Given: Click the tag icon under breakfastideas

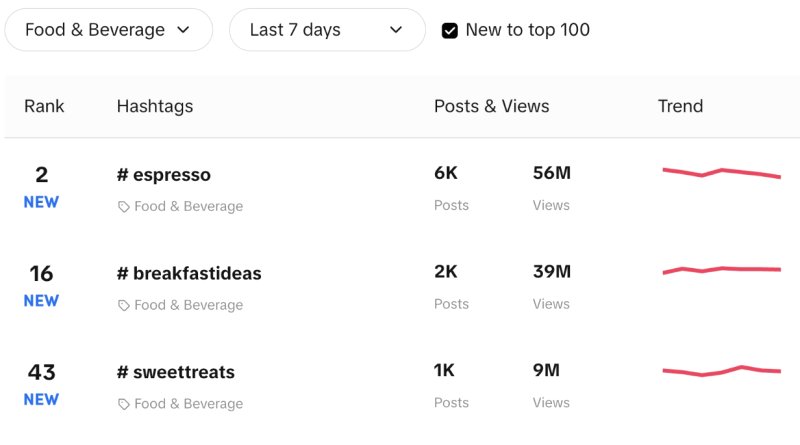Looking at the screenshot, I should [124, 306].
